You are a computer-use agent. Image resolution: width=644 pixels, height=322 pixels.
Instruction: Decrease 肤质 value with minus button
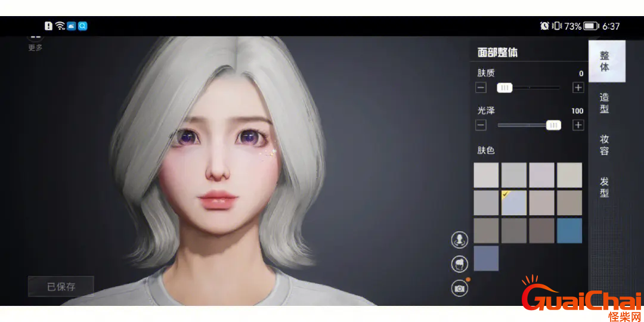pyautogui.click(x=481, y=88)
